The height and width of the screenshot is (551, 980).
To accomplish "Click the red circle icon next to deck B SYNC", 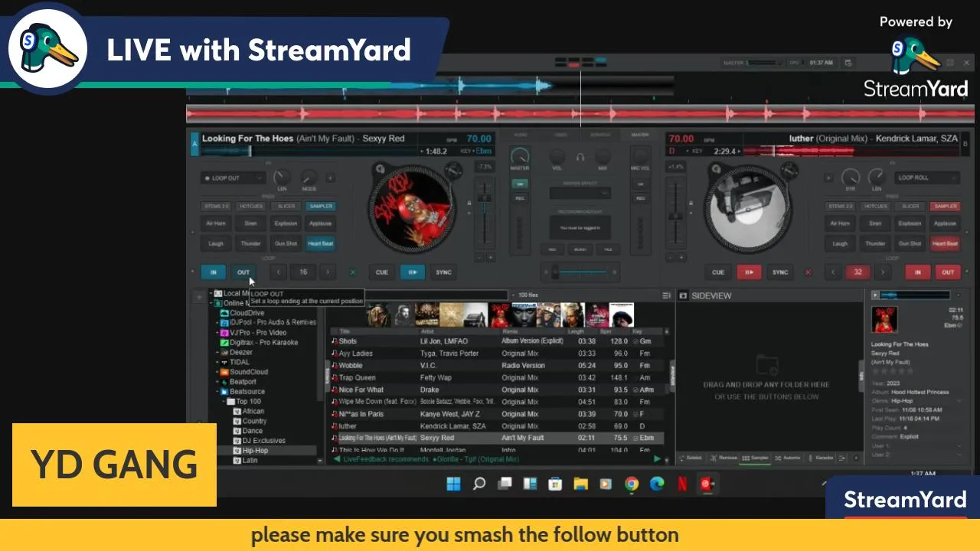I will (x=808, y=272).
